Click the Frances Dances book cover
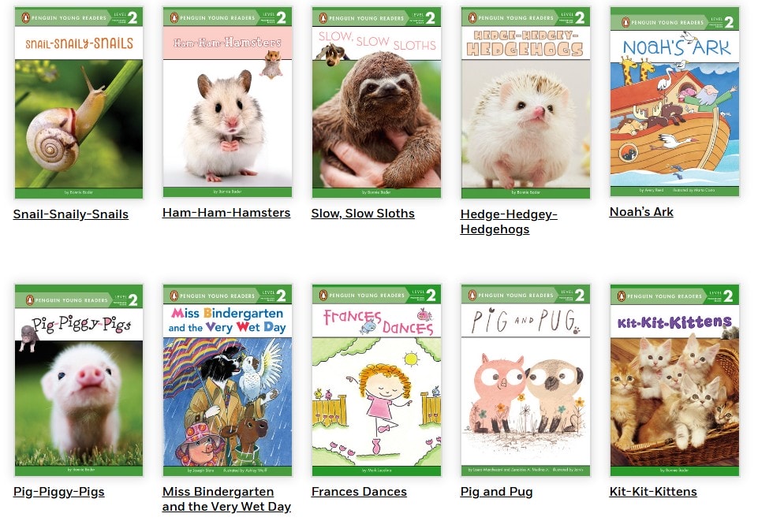 pyautogui.click(x=376, y=380)
